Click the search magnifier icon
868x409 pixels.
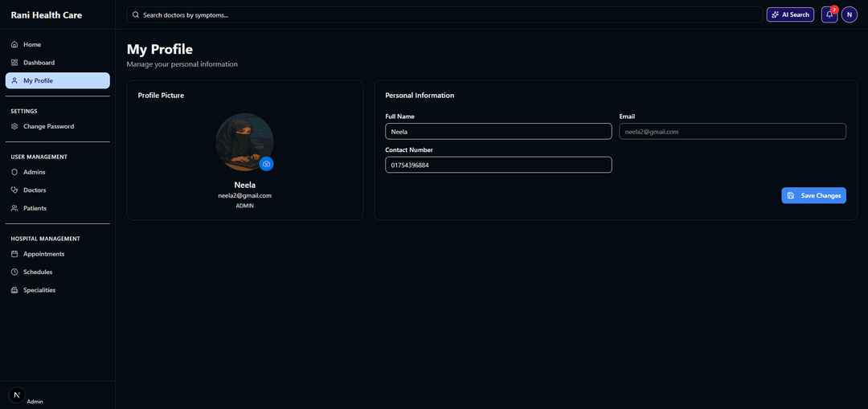(x=136, y=14)
